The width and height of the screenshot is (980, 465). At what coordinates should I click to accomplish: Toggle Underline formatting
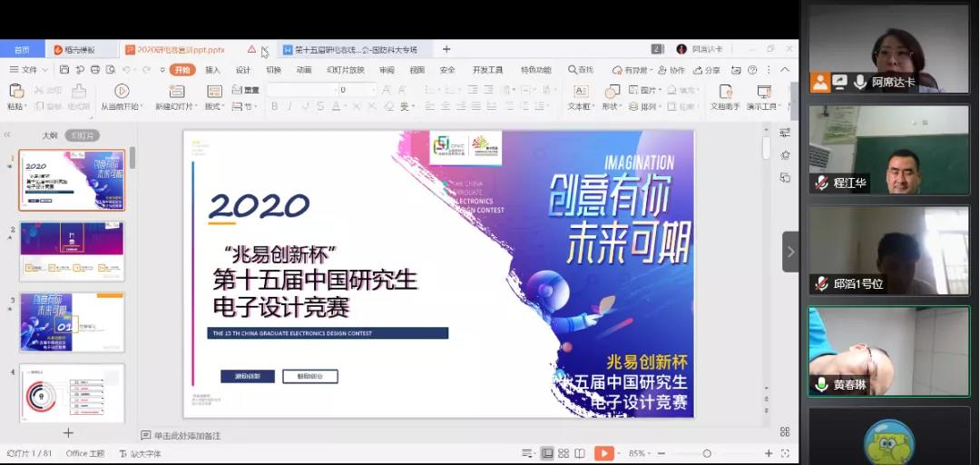tap(305, 107)
